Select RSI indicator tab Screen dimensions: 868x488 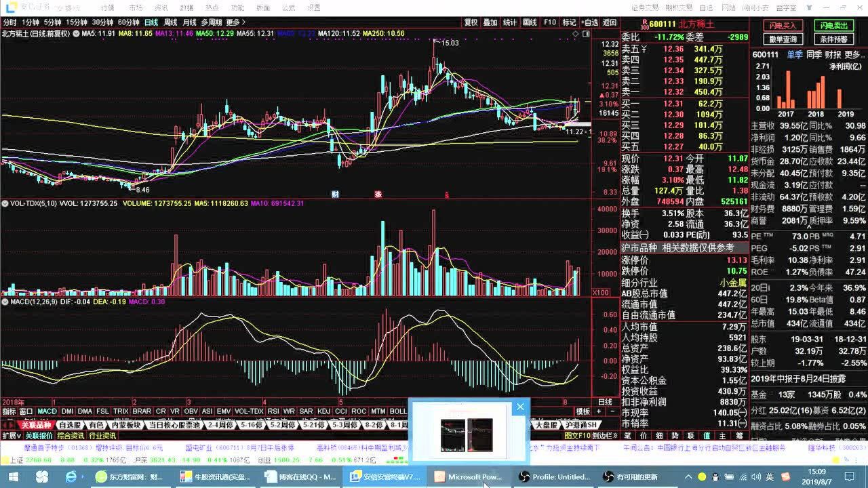tap(273, 411)
